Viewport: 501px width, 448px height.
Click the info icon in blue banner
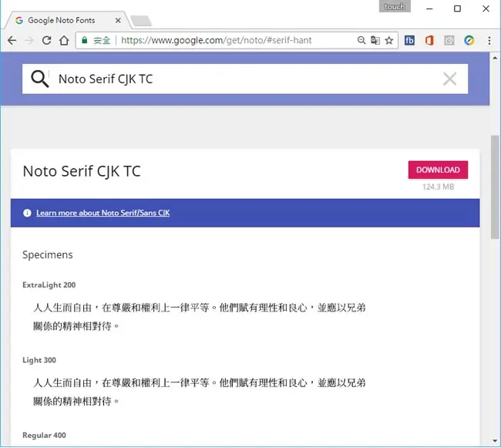tap(27, 213)
